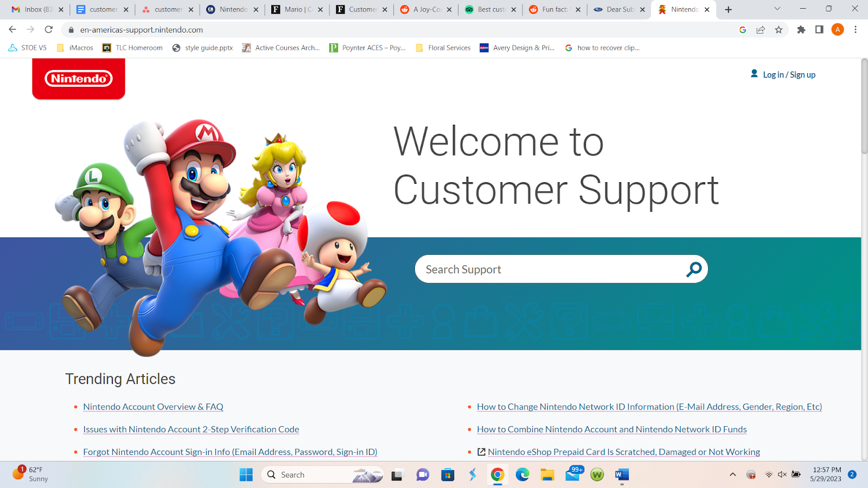Show hidden system tray icons
The height and width of the screenshot is (488, 868).
point(732,475)
